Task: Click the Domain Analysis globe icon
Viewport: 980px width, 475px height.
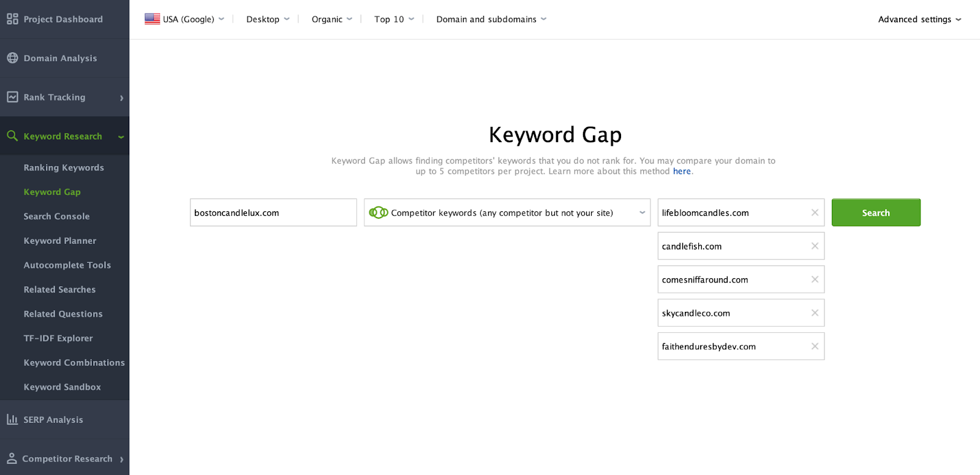Action: point(12,58)
